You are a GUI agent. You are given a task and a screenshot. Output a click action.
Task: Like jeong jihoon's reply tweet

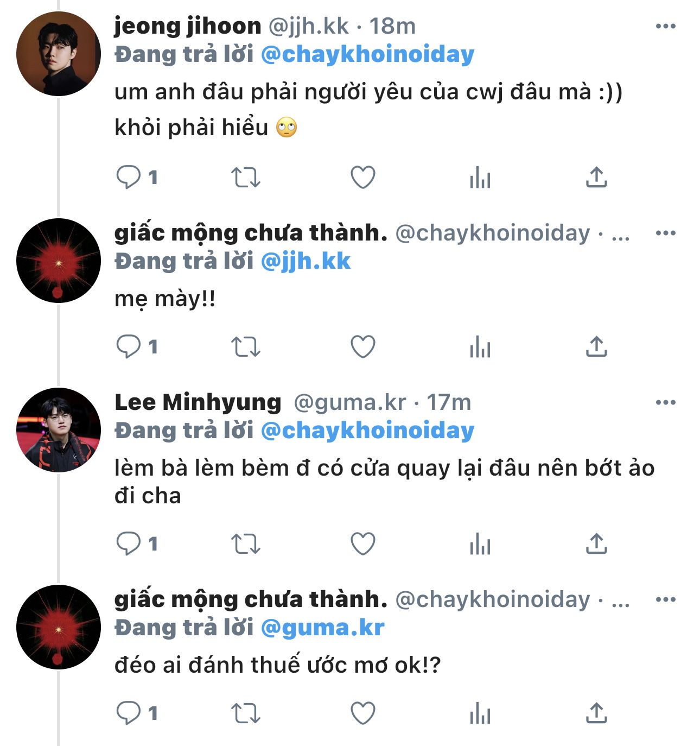[363, 178]
